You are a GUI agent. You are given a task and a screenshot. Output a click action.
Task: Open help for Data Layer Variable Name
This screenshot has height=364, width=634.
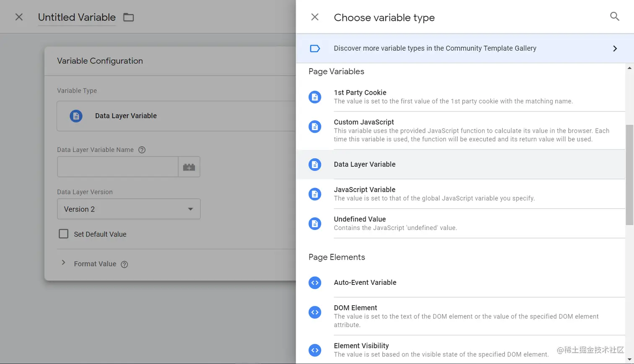pyautogui.click(x=142, y=150)
